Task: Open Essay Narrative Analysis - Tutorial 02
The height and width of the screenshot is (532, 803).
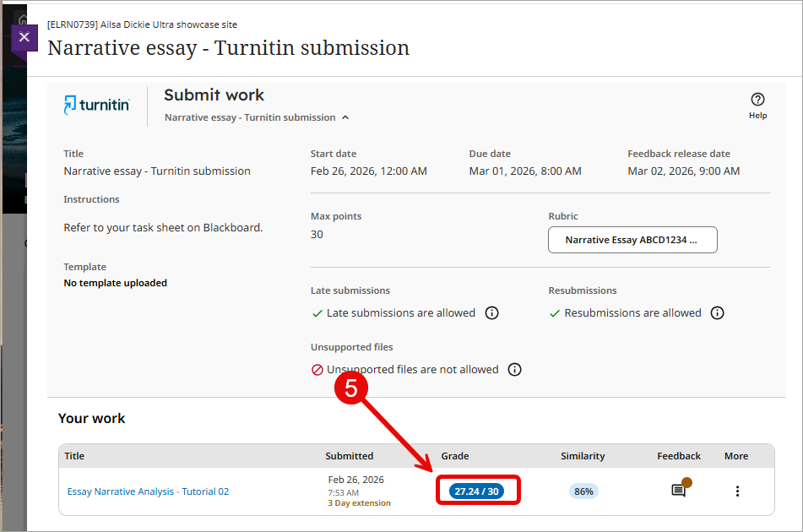Action: point(148,491)
